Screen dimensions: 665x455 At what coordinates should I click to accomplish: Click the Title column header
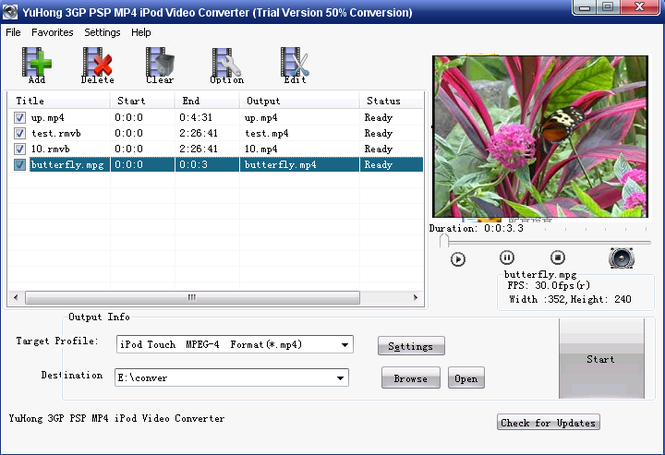pyautogui.click(x=59, y=101)
